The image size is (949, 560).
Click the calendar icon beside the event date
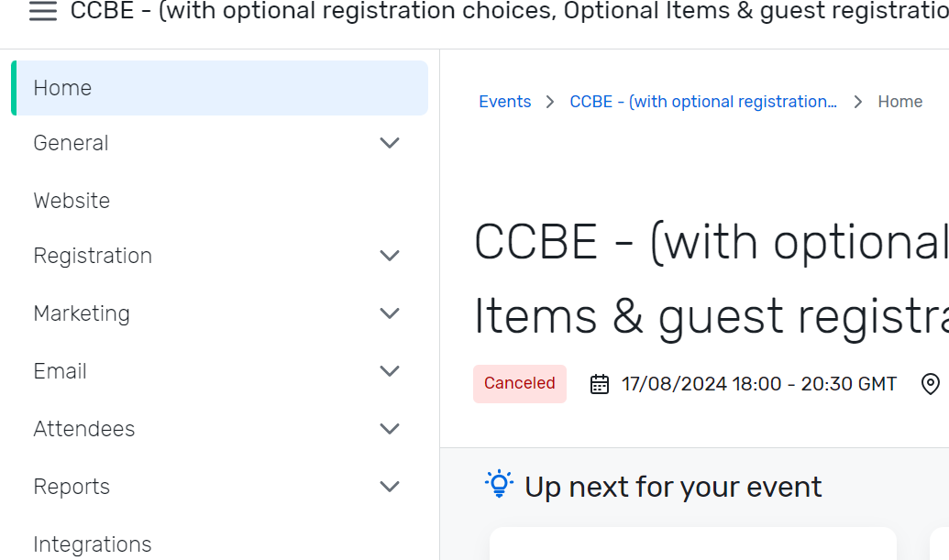[x=599, y=384]
